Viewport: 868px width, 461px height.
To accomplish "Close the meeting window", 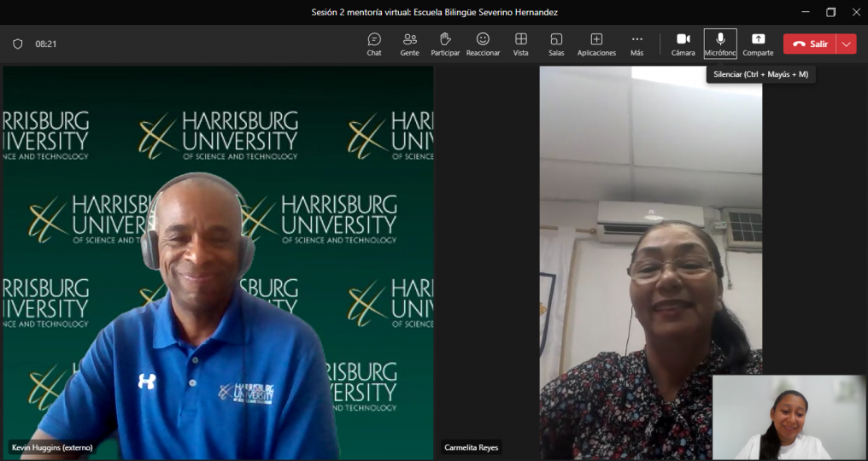I will click(x=856, y=12).
